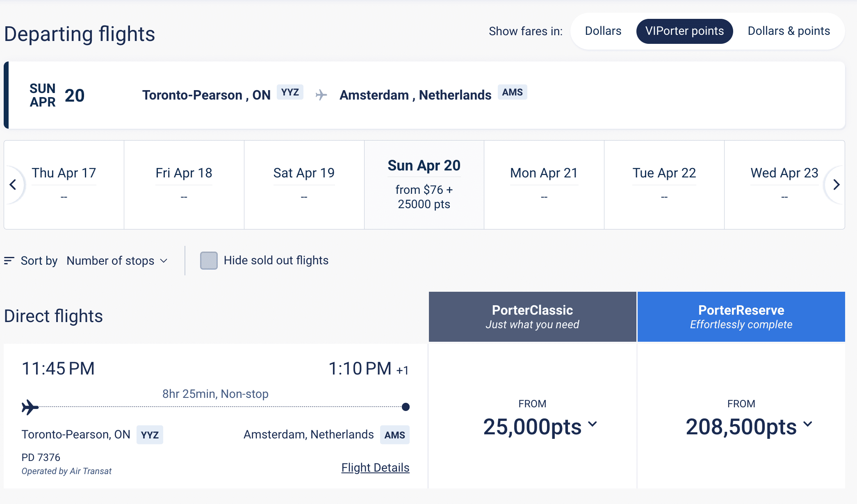Click the airplane icon between YYZ and AMS

(321, 95)
